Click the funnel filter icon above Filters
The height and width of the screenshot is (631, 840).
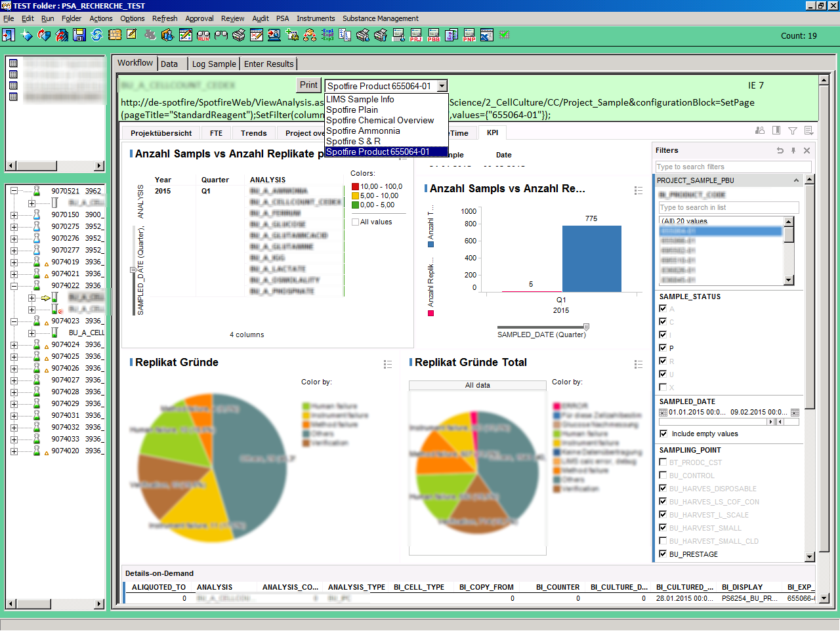pos(793,131)
